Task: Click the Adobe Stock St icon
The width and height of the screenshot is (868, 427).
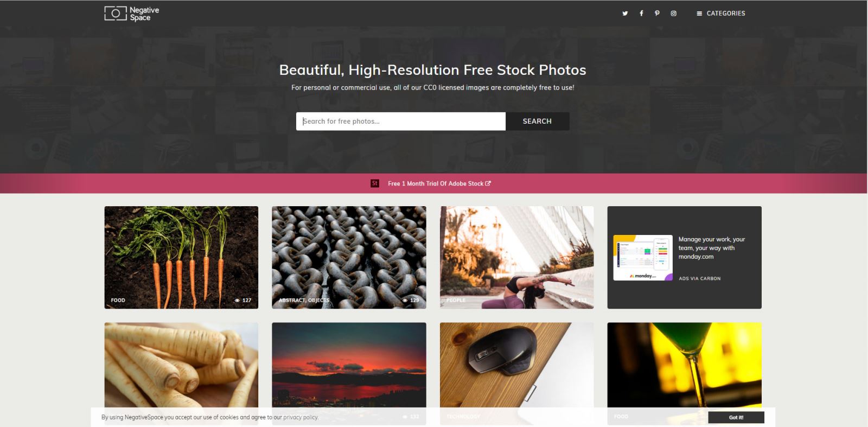Action: 375,183
